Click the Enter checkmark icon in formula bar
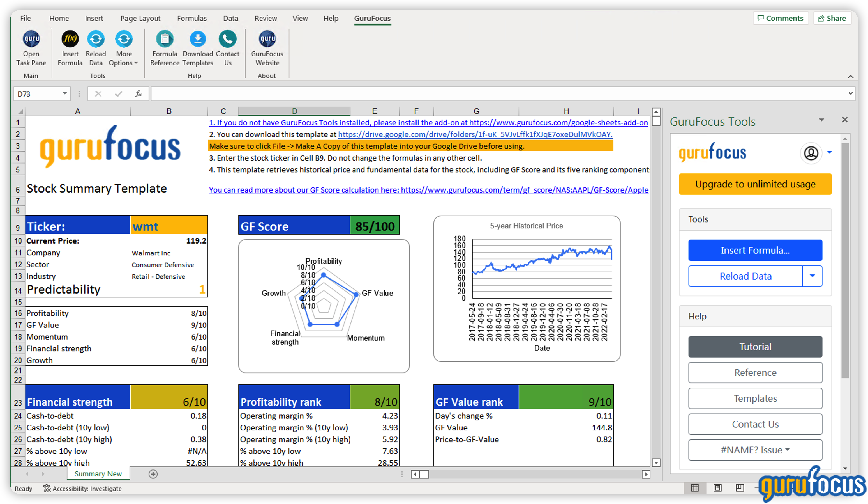 point(119,94)
